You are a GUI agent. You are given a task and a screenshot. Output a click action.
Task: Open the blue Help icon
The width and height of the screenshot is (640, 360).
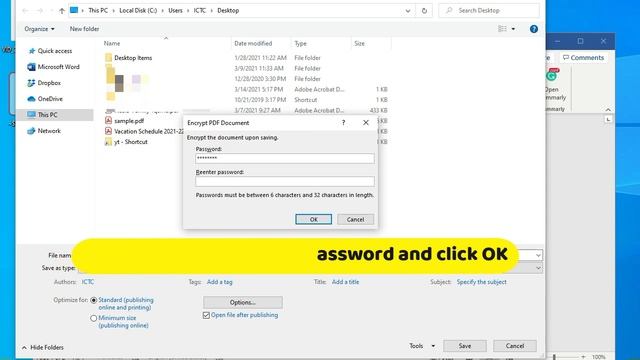533,29
